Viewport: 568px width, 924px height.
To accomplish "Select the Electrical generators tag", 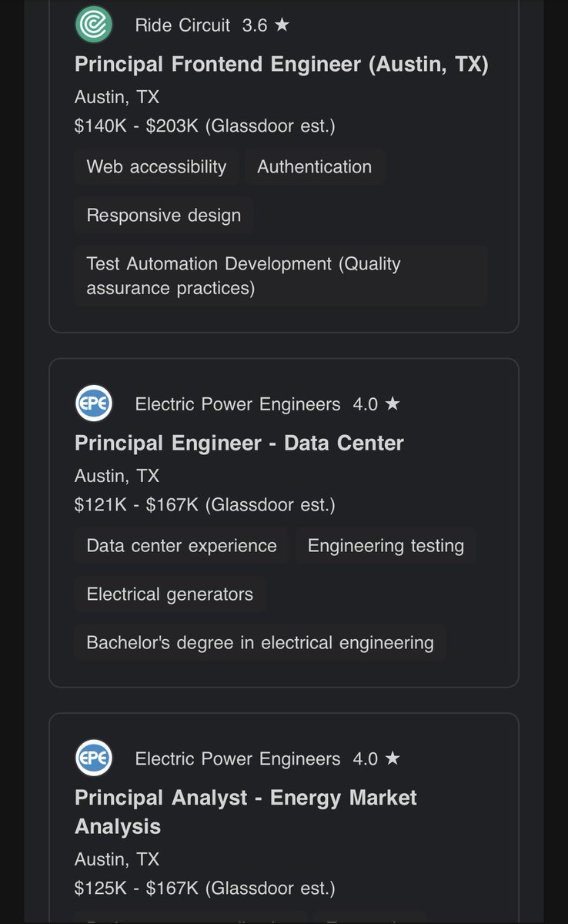I will click(x=170, y=594).
